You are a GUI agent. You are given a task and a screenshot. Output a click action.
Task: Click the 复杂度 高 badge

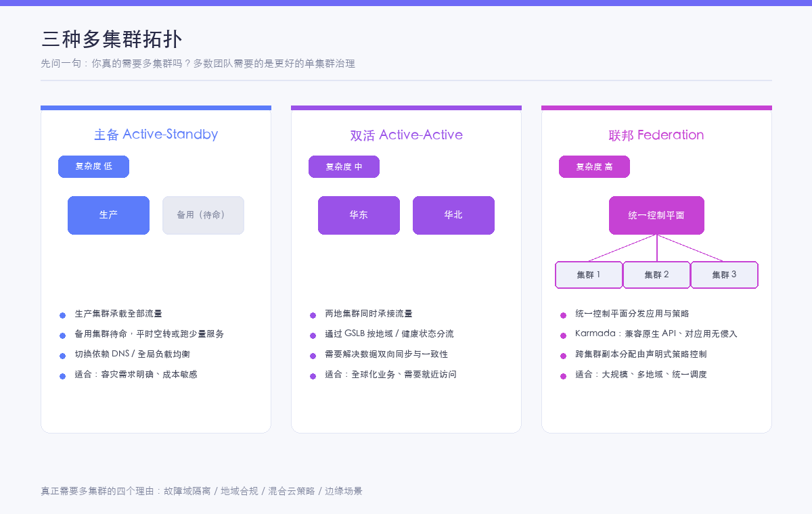point(594,166)
